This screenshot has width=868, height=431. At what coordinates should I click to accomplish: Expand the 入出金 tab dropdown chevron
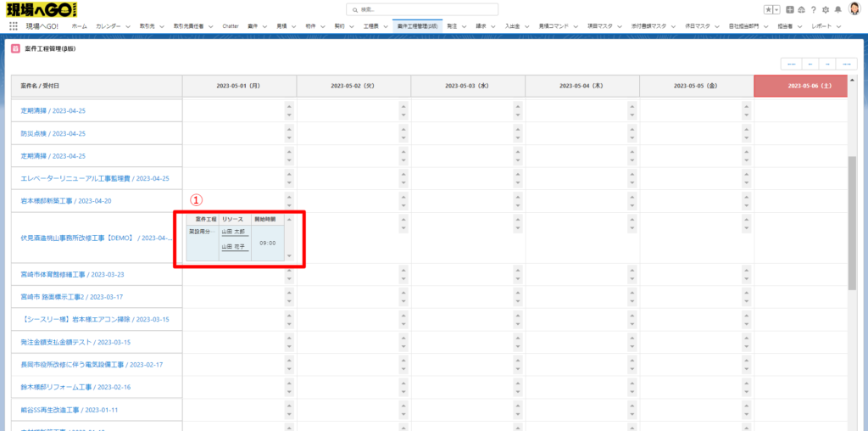click(526, 26)
